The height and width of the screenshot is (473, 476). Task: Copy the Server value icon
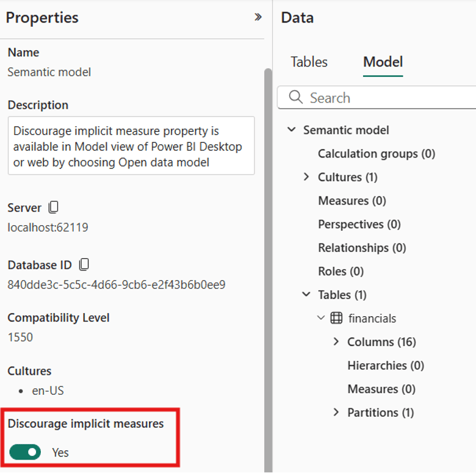pyautogui.click(x=54, y=208)
